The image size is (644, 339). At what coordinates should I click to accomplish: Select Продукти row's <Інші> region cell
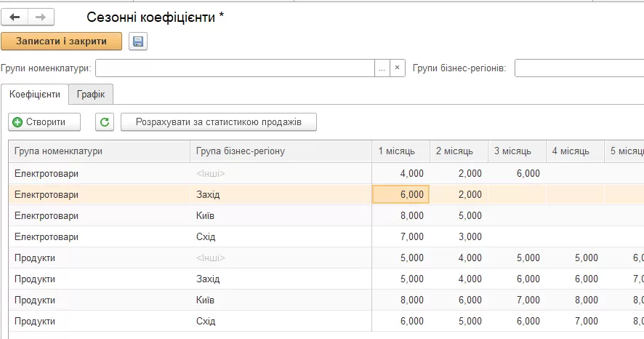pyautogui.click(x=281, y=258)
